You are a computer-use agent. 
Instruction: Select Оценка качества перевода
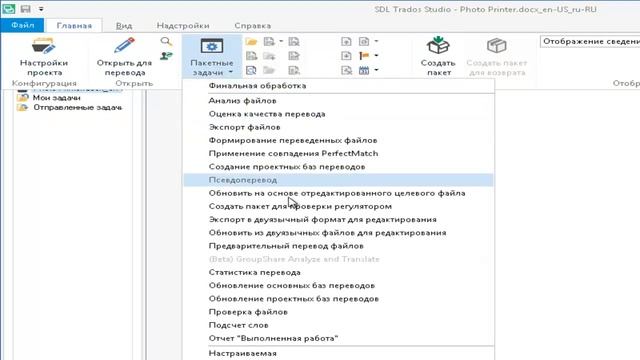point(338,114)
